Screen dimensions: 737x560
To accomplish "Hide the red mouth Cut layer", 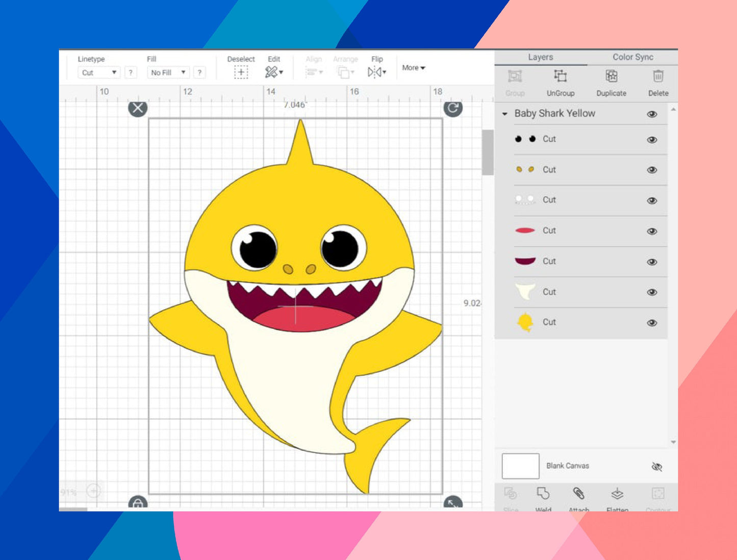I will (x=651, y=231).
